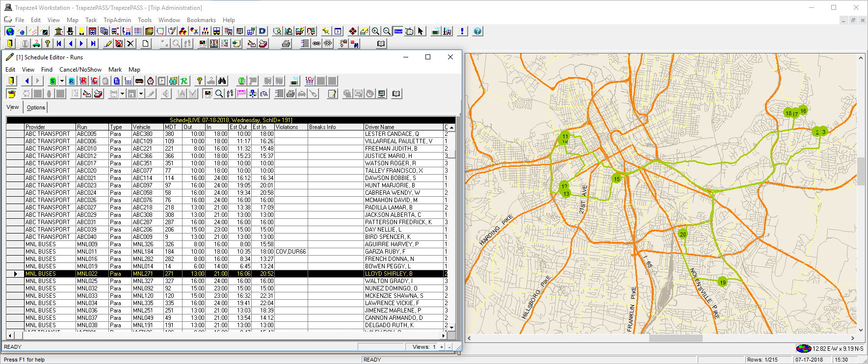The height and width of the screenshot is (364, 868).
Task: Switch to the Options tab
Action: [x=36, y=107]
